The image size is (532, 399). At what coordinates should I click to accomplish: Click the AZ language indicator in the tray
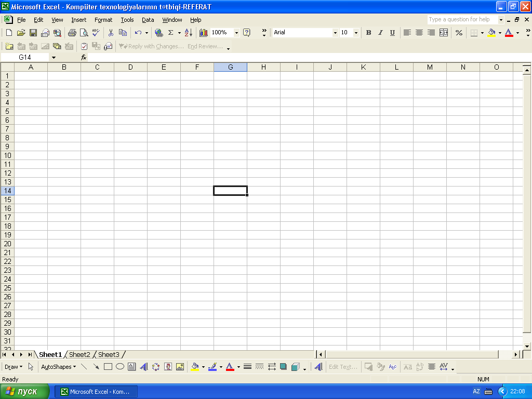tap(476, 392)
